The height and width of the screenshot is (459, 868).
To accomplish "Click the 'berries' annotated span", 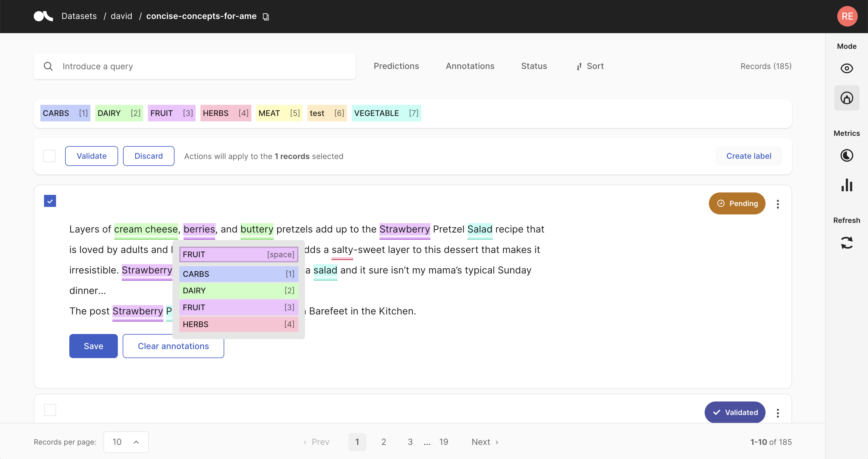I will coord(199,229).
